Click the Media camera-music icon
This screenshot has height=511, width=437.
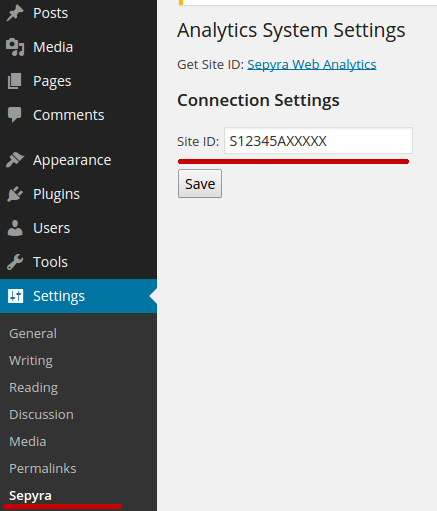pyautogui.click(x=15, y=47)
